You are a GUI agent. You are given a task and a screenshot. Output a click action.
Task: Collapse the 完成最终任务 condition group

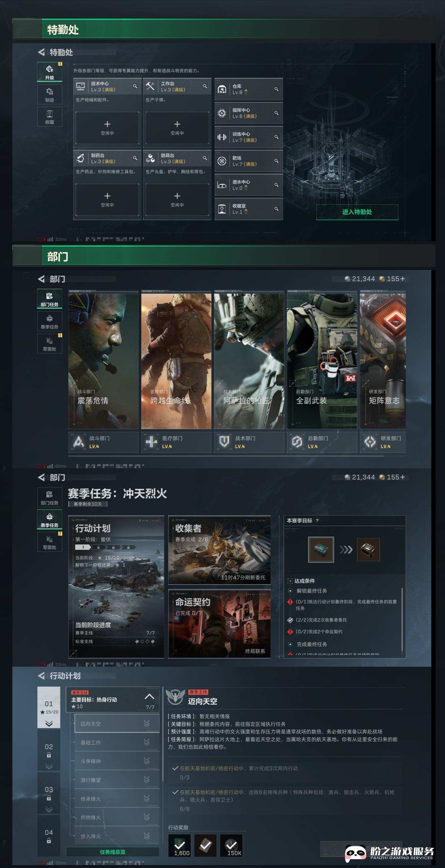(x=290, y=644)
